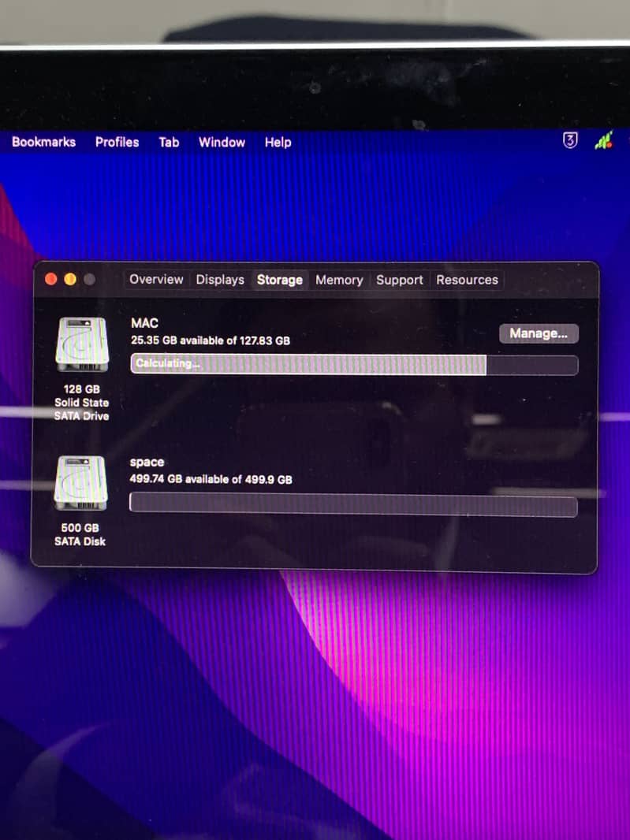The image size is (630, 840).
Task: Click the shield badge menu bar icon
Action: [570, 140]
